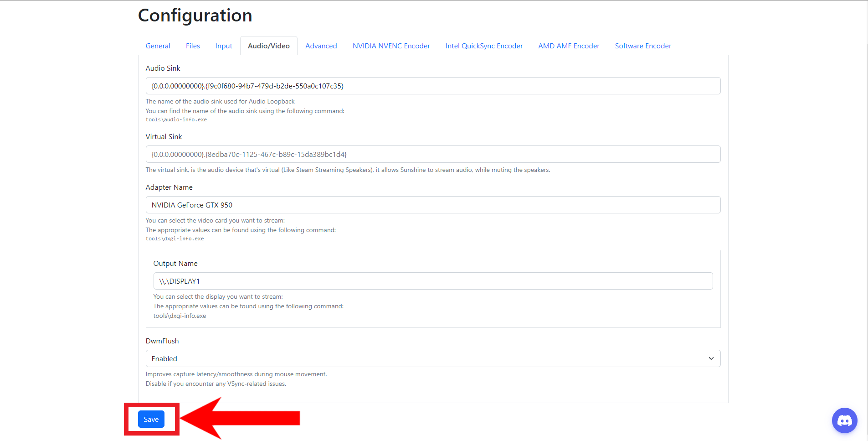The image size is (868, 441).
Task: Click the Configuration page heading
Action: [195, 16]
